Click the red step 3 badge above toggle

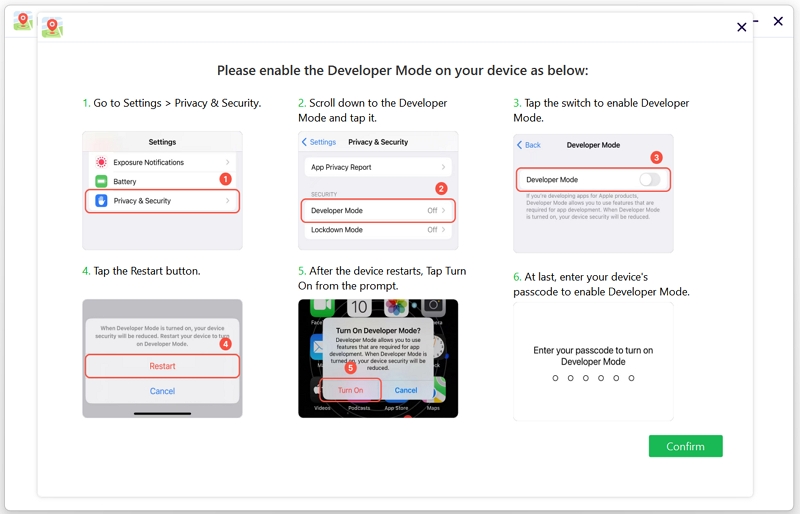pos(656,158)
